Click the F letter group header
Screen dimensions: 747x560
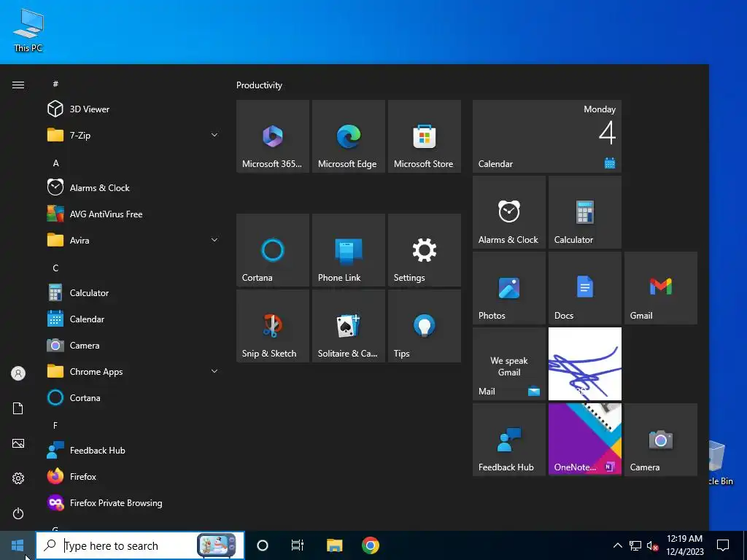[x=55, y=425]
